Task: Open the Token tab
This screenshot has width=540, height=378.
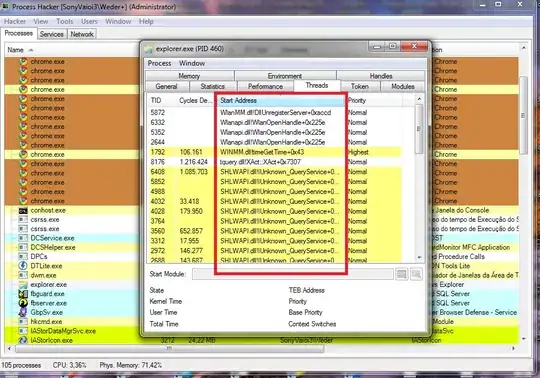Action: (360, 86)
